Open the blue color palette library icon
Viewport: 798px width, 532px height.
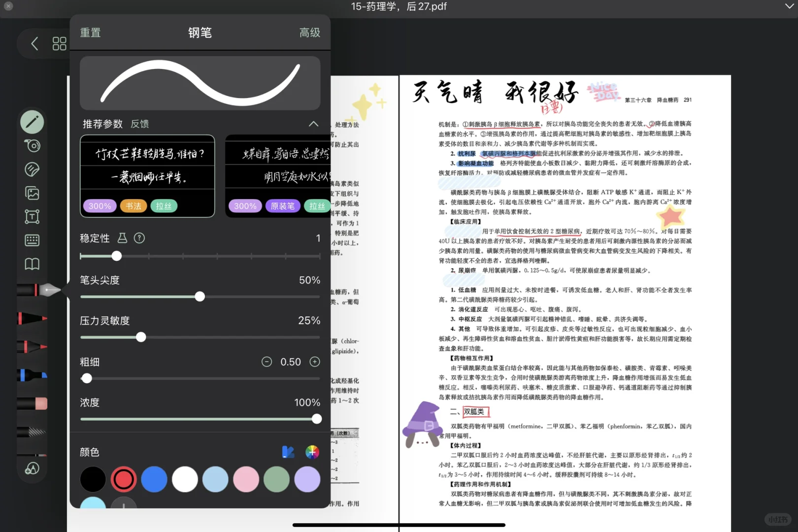coord(288,452)
